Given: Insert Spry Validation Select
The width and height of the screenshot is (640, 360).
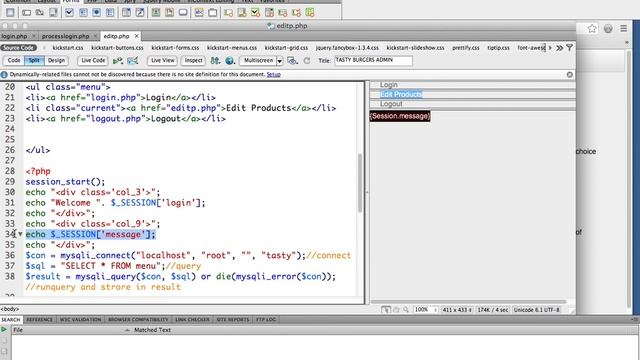Looking at the screenshot, I should pyautogui.click(x=269, y=13).
